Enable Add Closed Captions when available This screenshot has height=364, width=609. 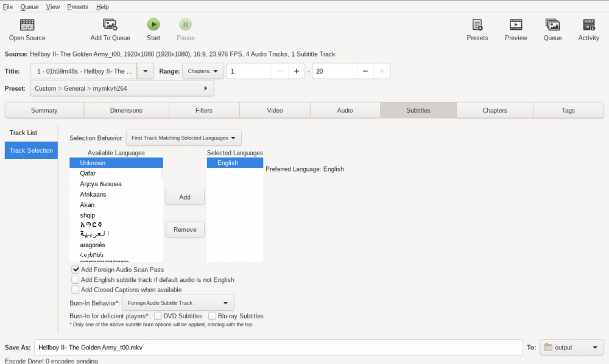[76, 290]
